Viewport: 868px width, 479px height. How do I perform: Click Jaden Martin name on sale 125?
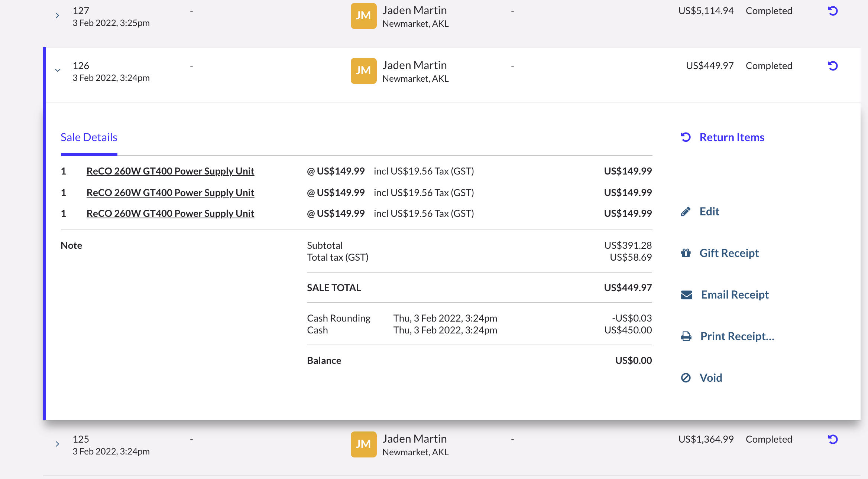414,439
